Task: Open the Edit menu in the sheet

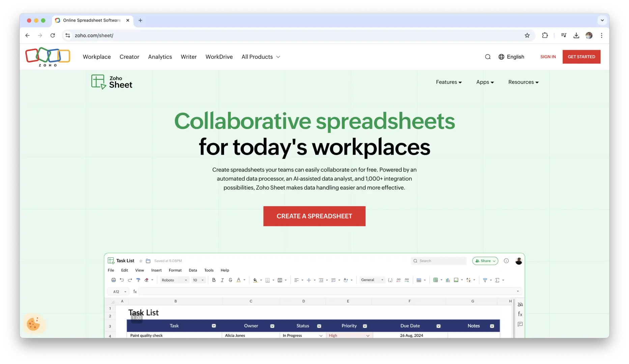Action: (124, 270)
